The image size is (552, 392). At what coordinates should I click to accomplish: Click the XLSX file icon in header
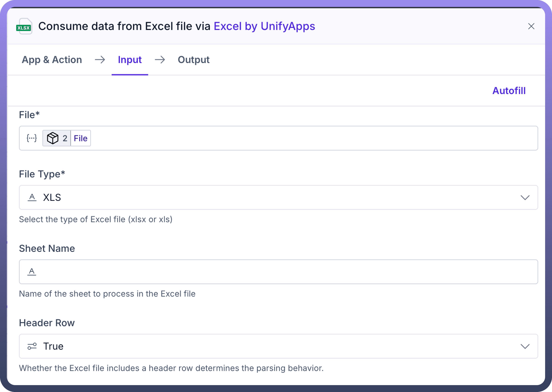pos(24,26)
